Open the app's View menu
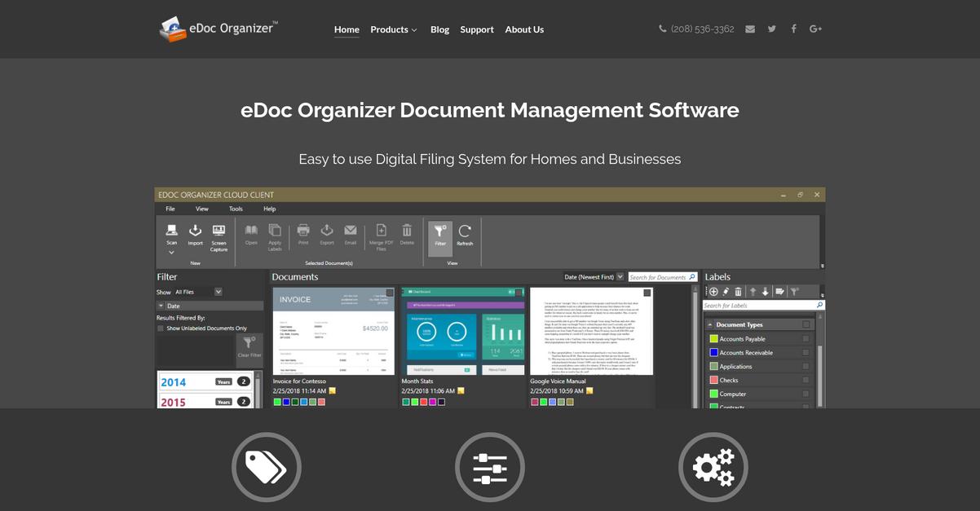This screenshot has width=980, height=511. [x=201, y=208]
